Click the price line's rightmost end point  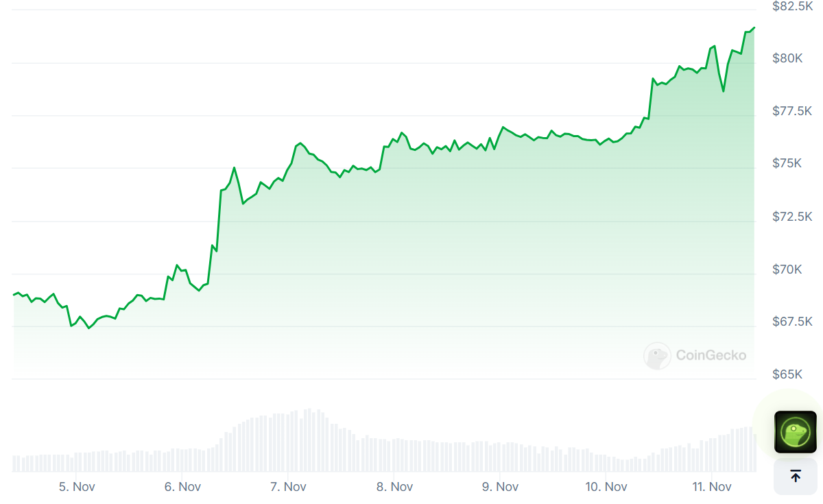[x=754, y=27]
